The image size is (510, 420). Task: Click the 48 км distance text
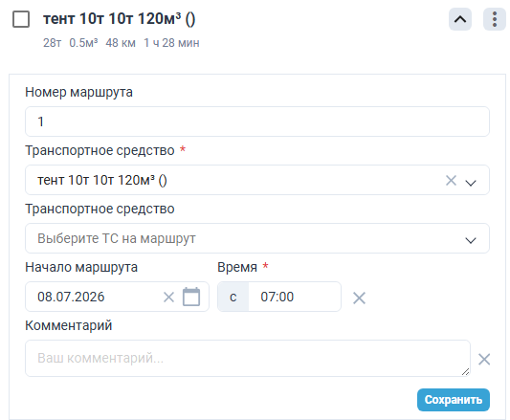121,43
